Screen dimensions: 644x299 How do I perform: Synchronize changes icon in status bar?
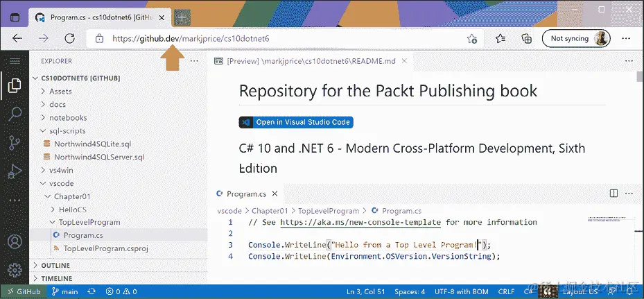point(92,291)
